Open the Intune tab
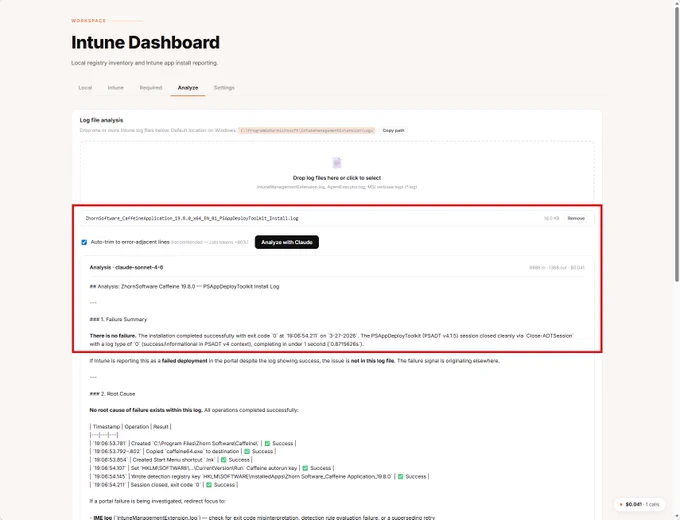Screen dimensions: 680x520 pyautogui.click(x=115, y=88)
